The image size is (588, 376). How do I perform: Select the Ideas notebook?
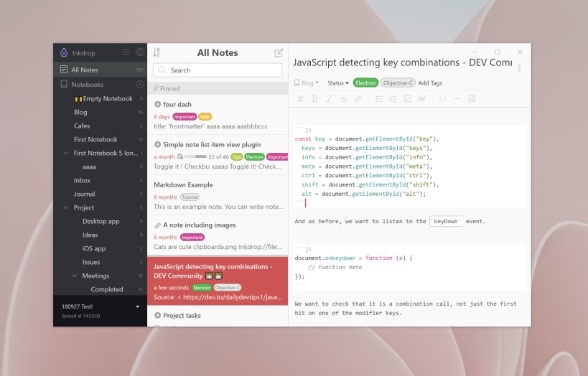(x=100, y=235)
